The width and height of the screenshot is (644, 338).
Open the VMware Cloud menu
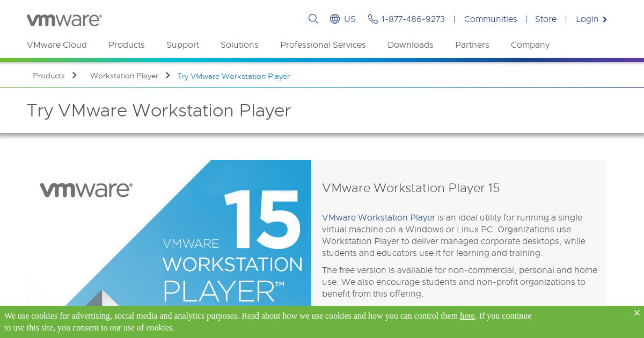[57, 45]
